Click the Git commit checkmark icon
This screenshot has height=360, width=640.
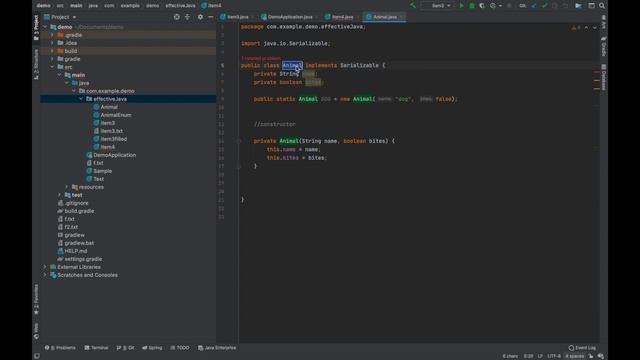coord(544,6)
